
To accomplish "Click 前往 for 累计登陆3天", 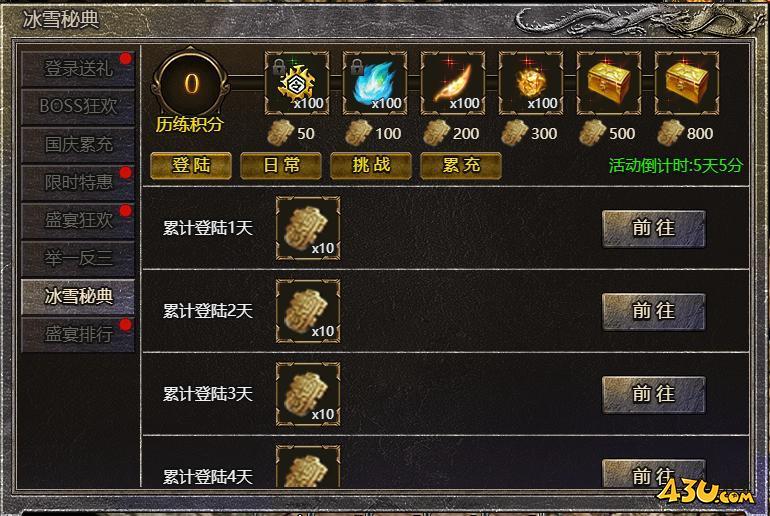I will tap(654, 395).
